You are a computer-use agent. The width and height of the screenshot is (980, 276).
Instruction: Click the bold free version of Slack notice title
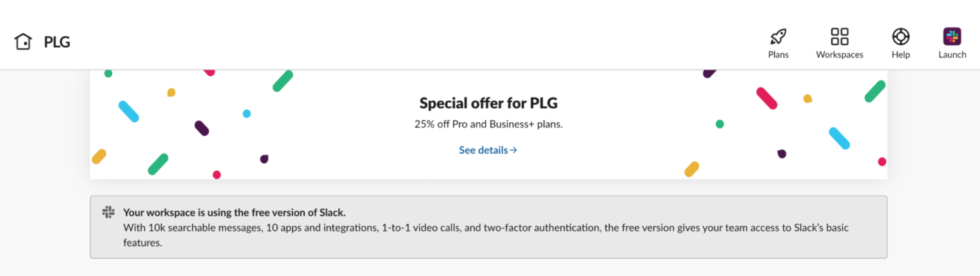pos(234,212)
